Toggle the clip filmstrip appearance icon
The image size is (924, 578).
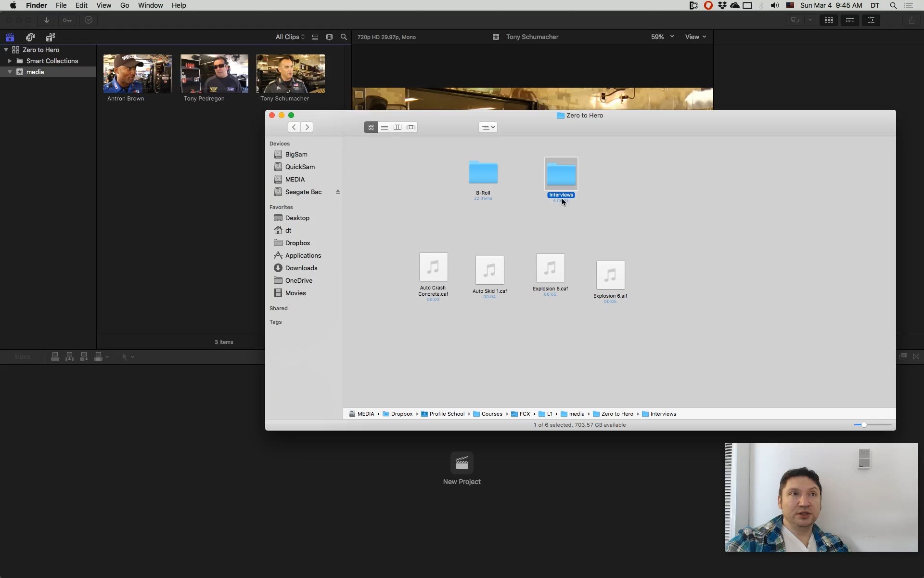click(329, 37)
